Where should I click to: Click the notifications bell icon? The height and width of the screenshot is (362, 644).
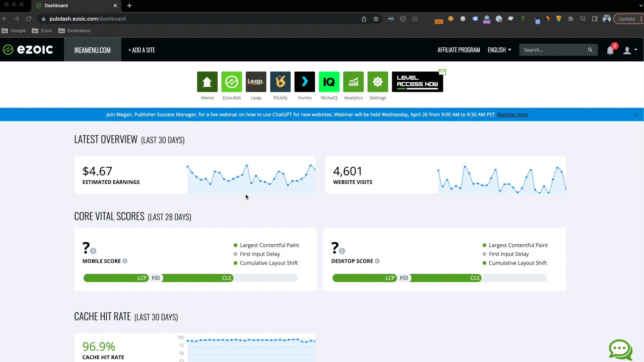pyautogui.click(x=610, y=50)
